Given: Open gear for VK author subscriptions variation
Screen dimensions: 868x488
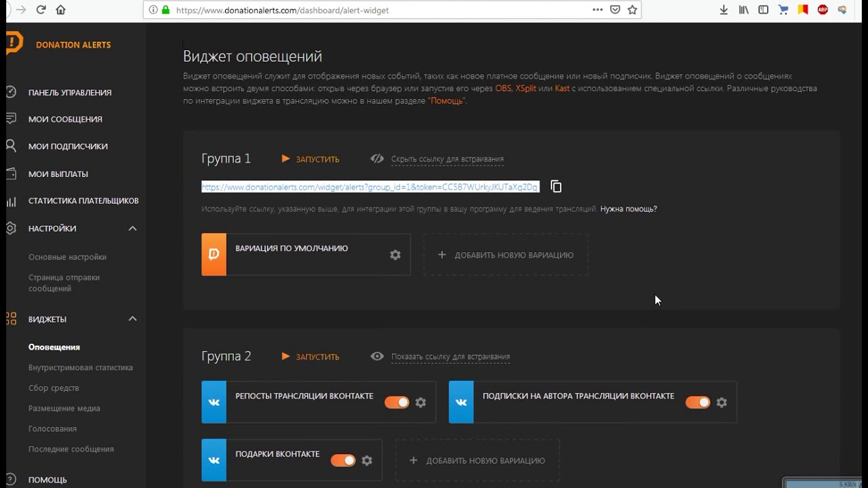Looking at the screenshot, I should 722,403.
